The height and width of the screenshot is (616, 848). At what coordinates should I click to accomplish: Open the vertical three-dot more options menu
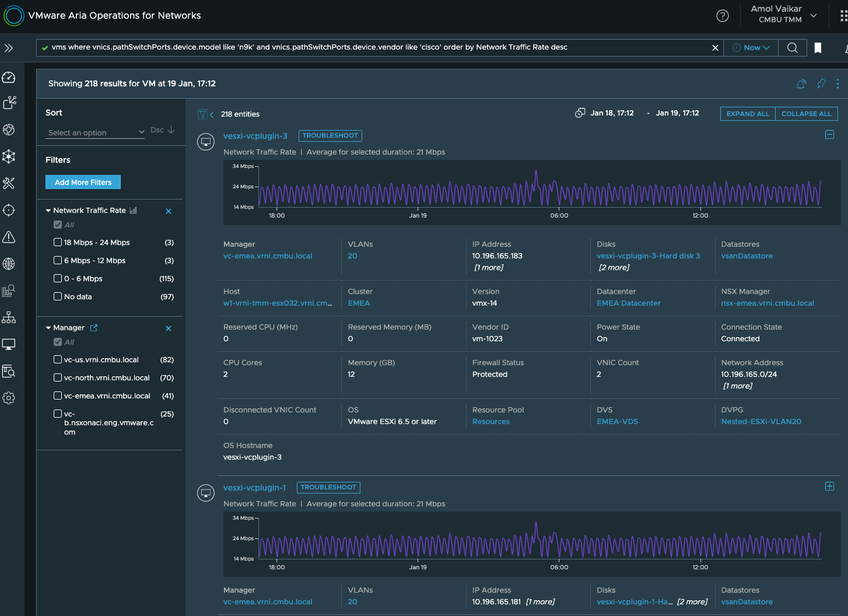pyautogui.click(x=838, y=83)
